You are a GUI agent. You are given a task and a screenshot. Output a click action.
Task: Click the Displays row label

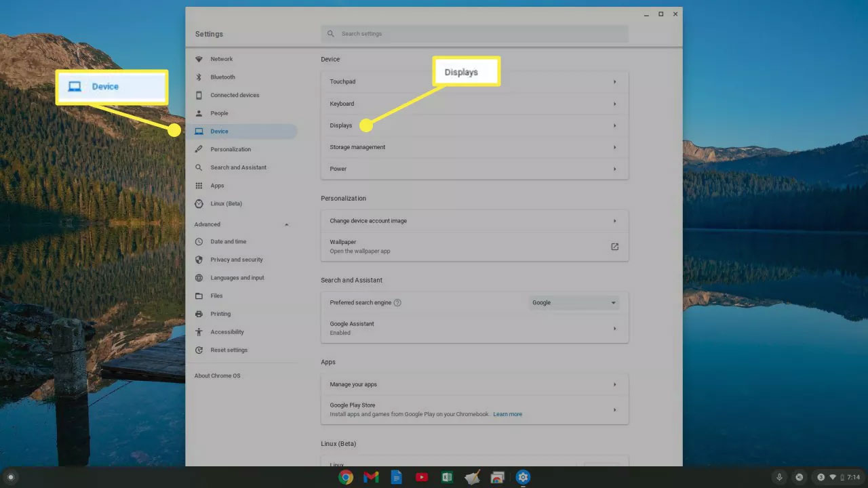tap(341, 125)
